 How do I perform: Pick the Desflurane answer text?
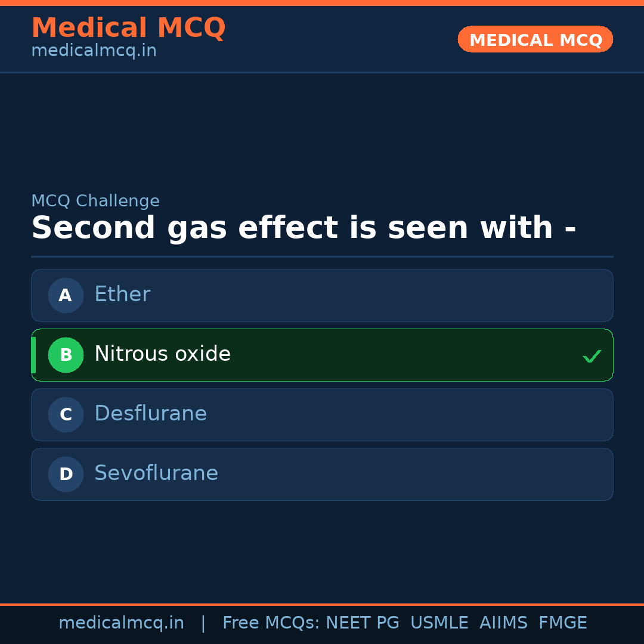click(x=150, y=414)
